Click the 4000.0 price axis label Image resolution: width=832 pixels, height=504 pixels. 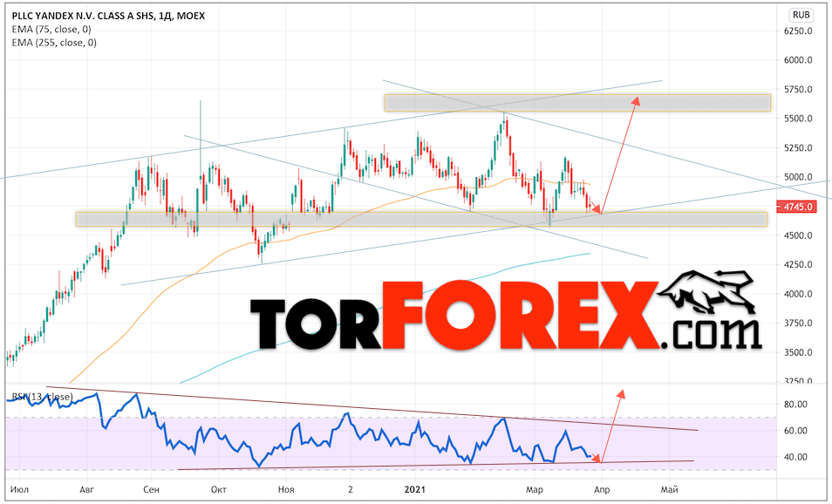coord(798,293)
